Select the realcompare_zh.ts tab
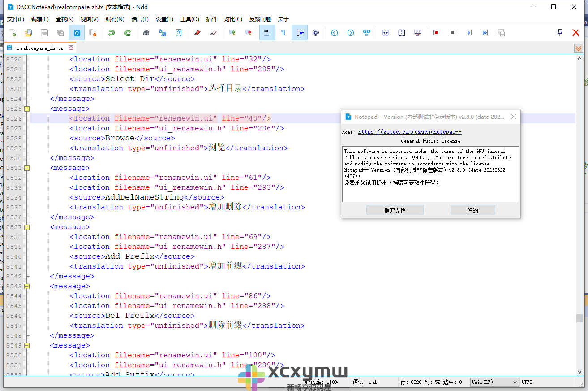The height and width of the screenshot is (391, 588). [40, 48]
